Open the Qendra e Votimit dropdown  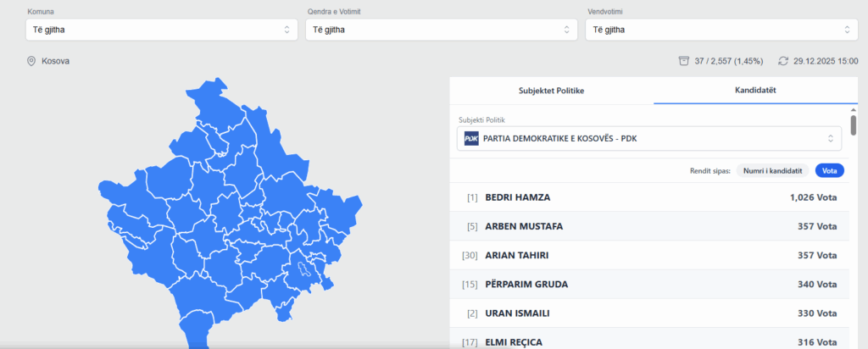(x=439, y=30)
